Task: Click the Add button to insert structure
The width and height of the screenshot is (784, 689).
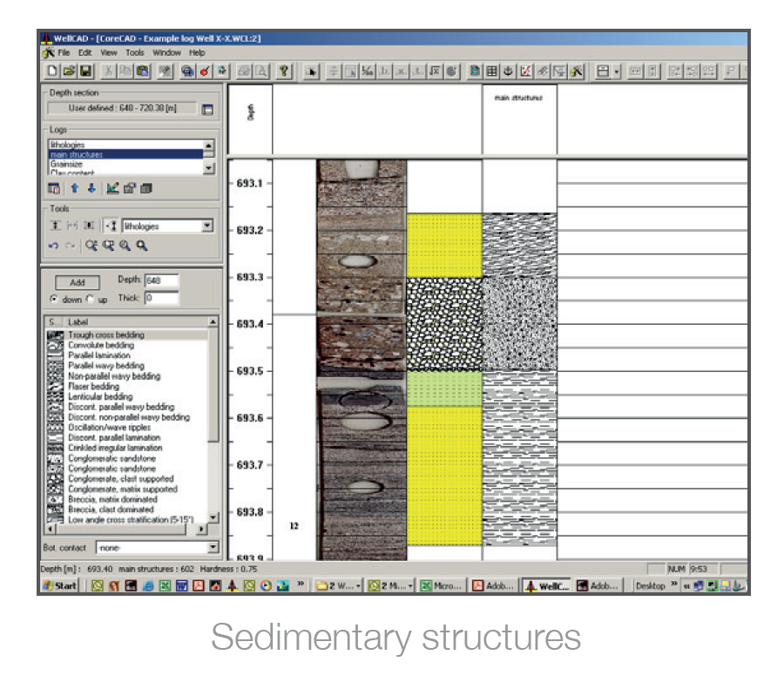Action: click(x=77, y=283)
